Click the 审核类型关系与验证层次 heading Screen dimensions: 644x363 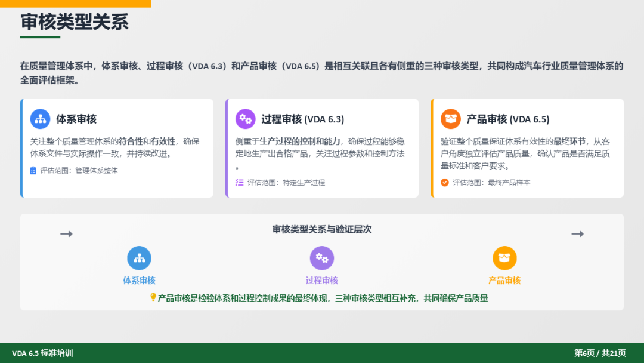322,229
